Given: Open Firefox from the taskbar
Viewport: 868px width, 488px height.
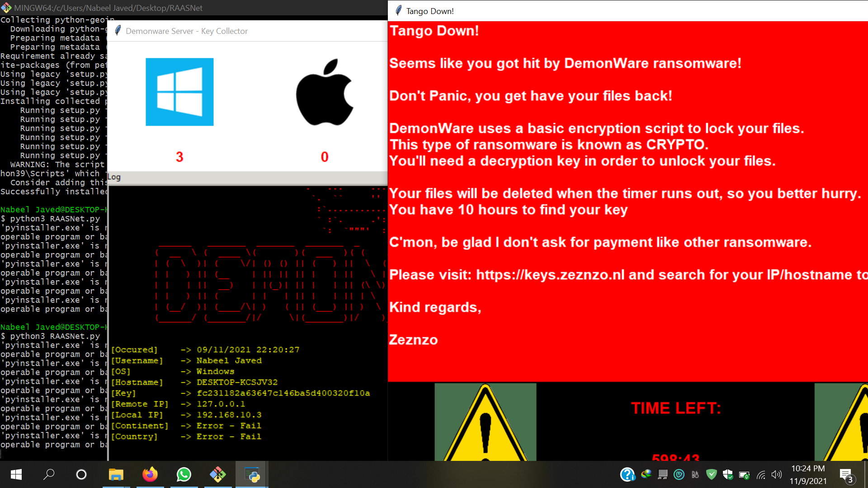Looking at the screenshot, I should (150, 474).
